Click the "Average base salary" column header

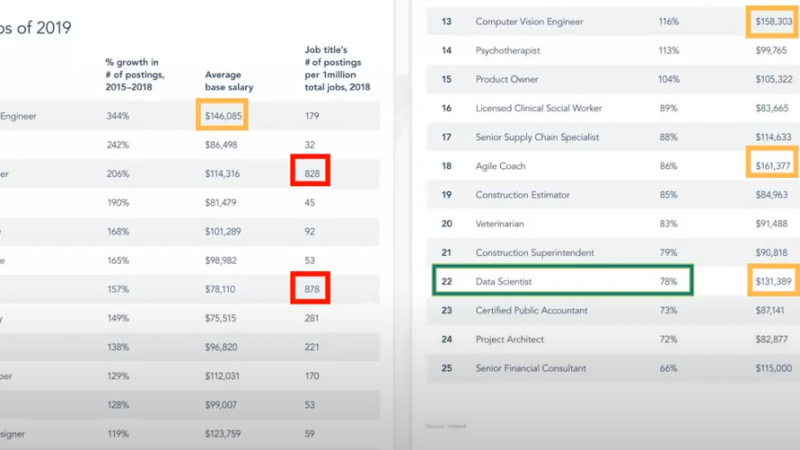[229, 81]
